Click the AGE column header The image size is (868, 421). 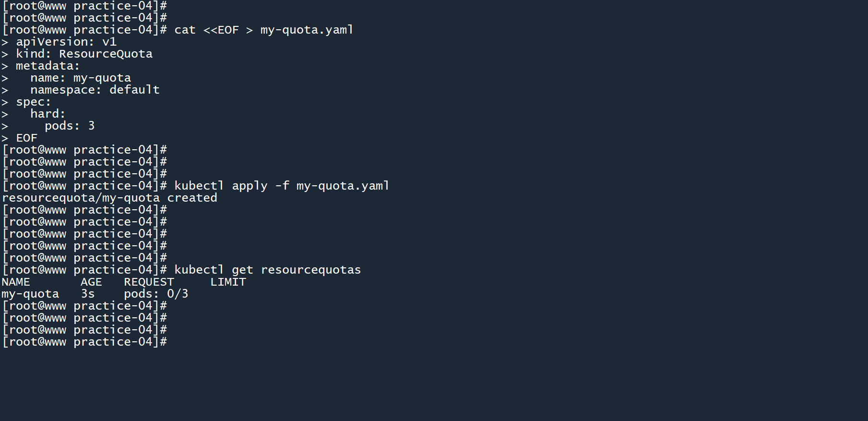tap(91, 282)
